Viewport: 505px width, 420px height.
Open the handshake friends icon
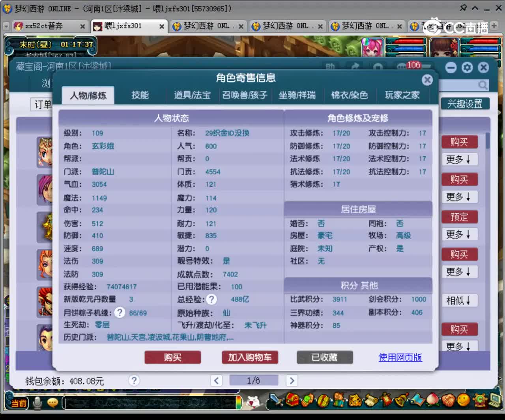coord(448,400)
